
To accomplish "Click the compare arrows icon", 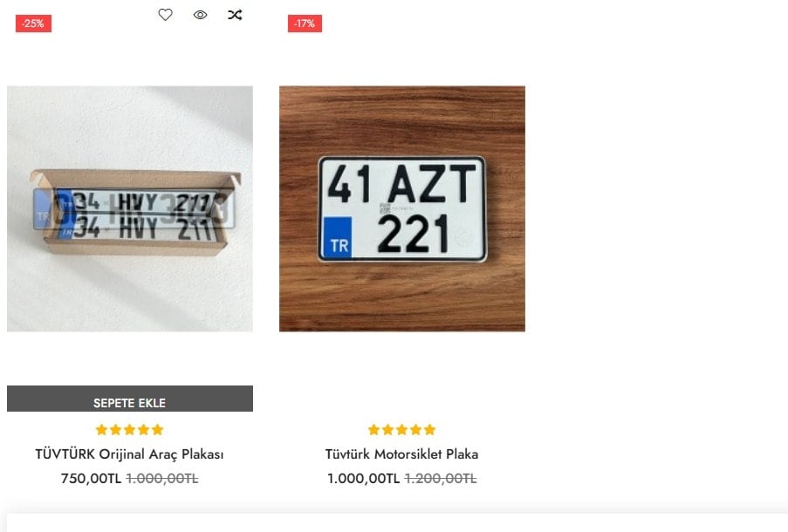I will (235, 15).
